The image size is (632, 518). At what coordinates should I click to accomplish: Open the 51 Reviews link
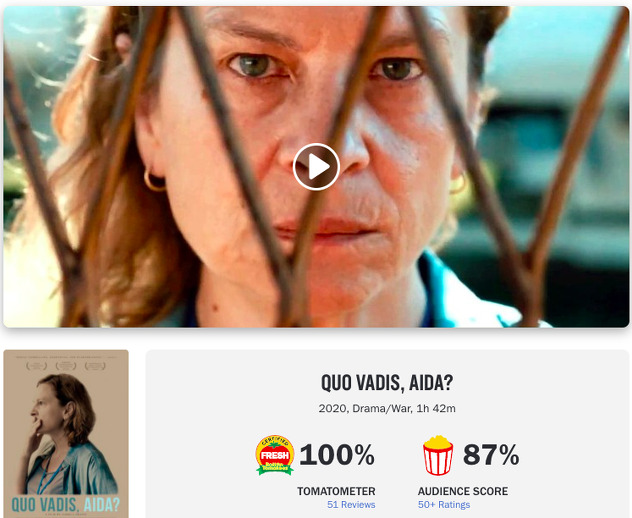tap(351, 504)
